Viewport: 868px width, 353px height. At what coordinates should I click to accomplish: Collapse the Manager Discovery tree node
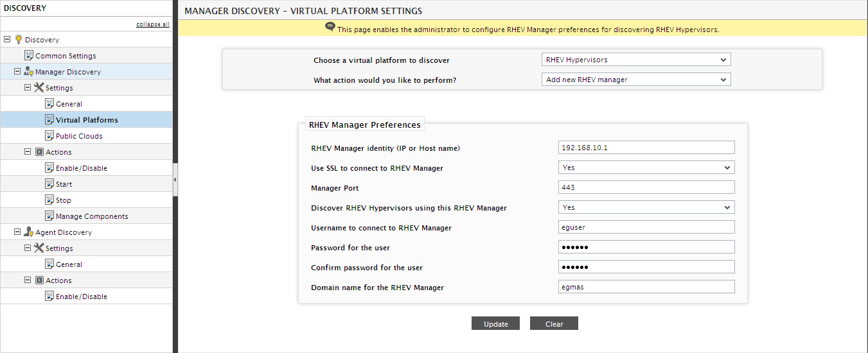(17, 71)
